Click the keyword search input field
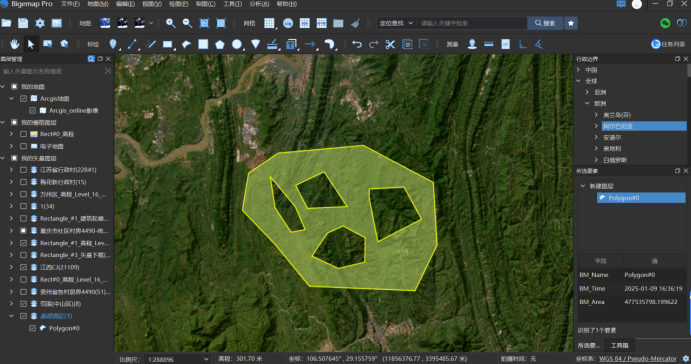691x364 pixels. coord(472,23)
